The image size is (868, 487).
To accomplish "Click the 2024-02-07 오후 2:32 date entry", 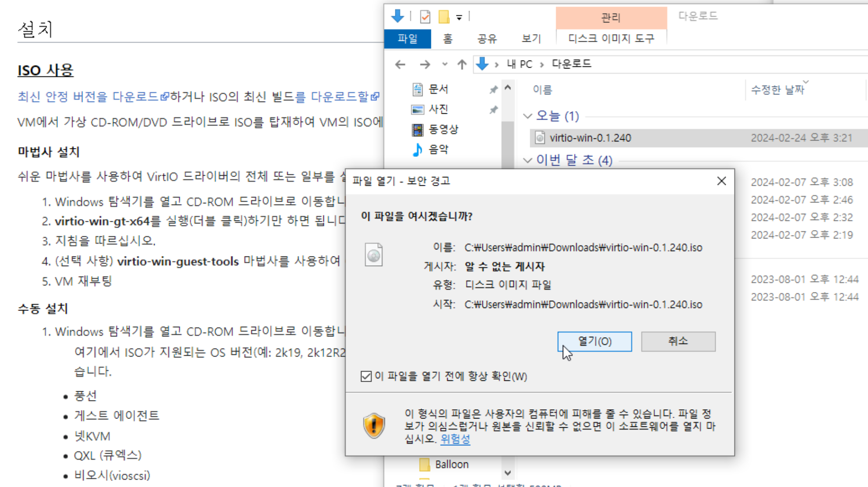I will [802, 217].
